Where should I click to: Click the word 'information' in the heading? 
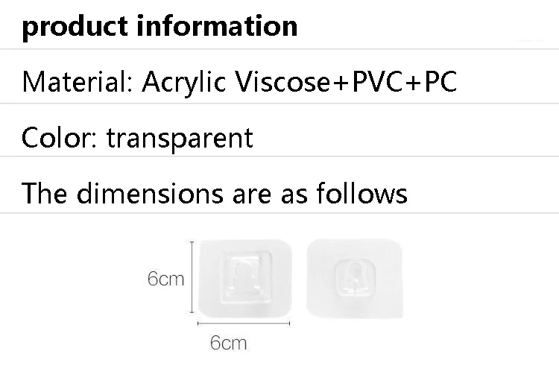pyautogui.click(x=218, y=26)
